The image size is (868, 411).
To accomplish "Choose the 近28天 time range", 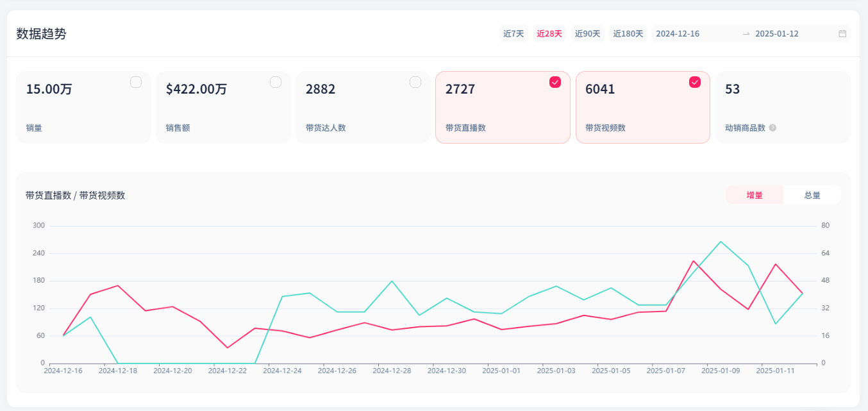I will click(549, 34).
